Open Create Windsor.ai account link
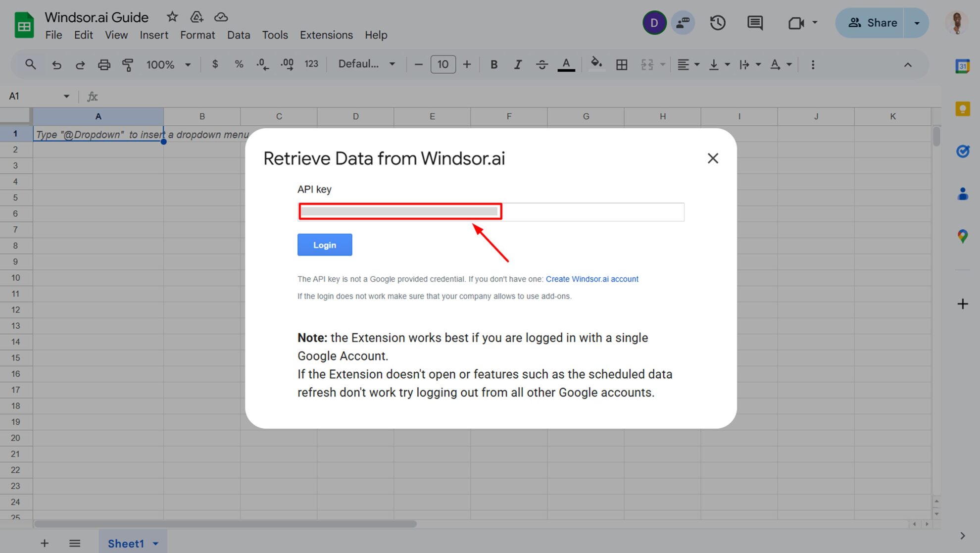980x553 pixels. (592, 279)
